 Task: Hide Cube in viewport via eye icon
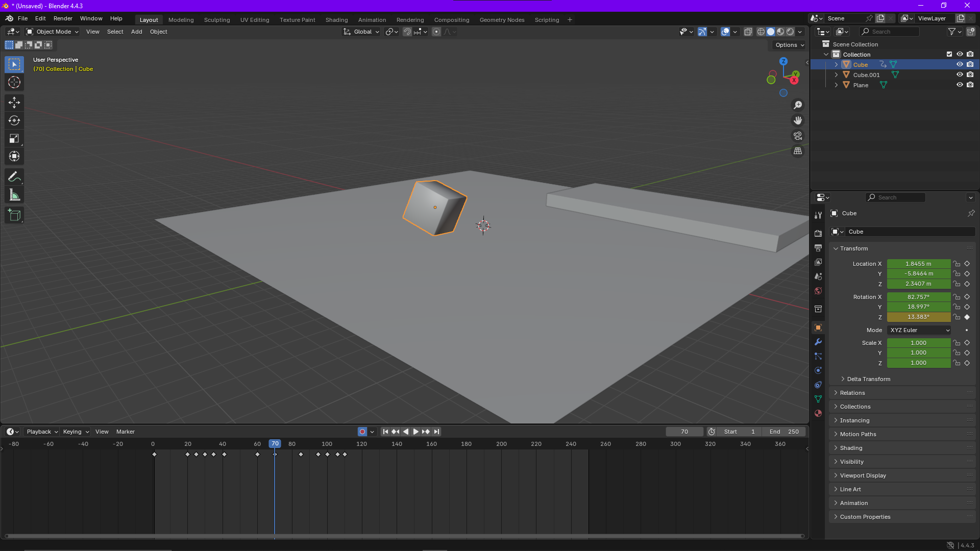(960, 64)
